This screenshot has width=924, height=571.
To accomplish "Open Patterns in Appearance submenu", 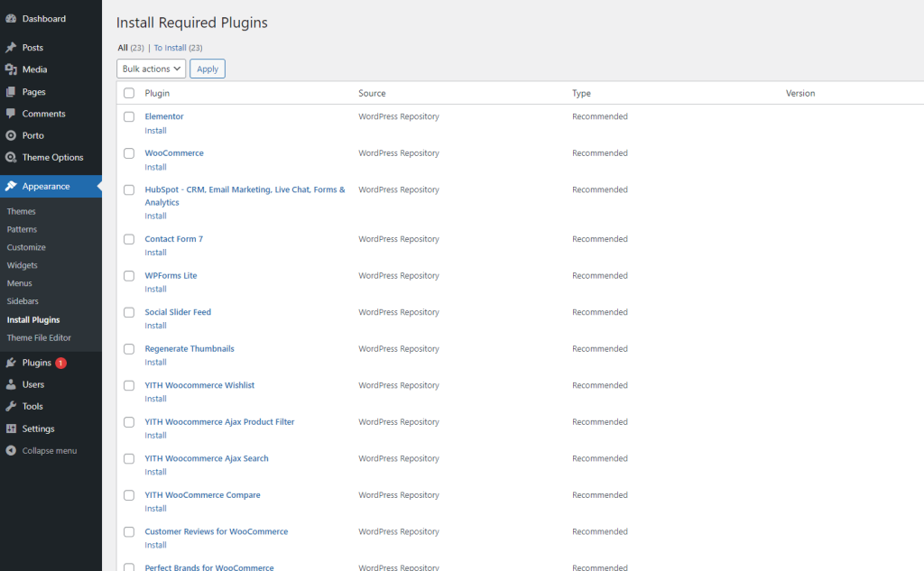I will click(x=22, y=229).
